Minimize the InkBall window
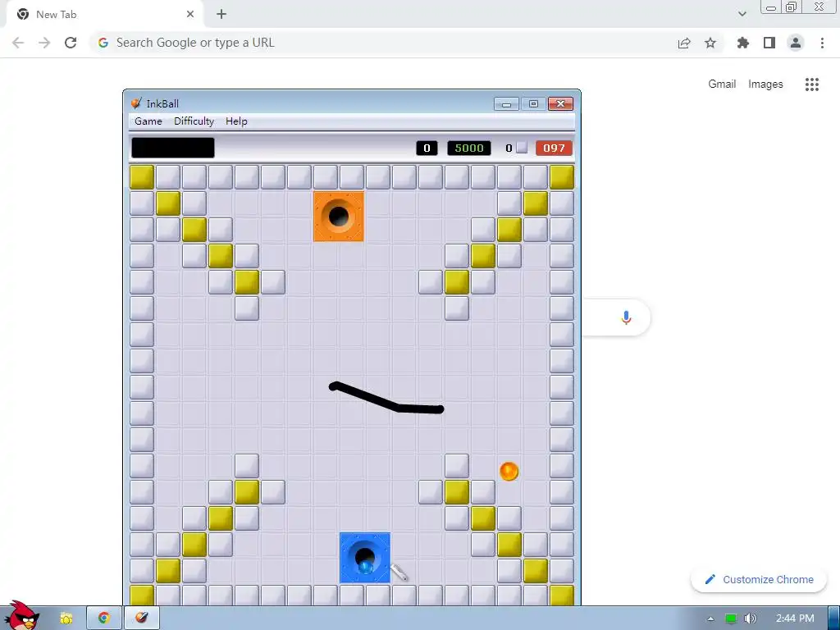The image size is (840, 630). tap(506, 103)
